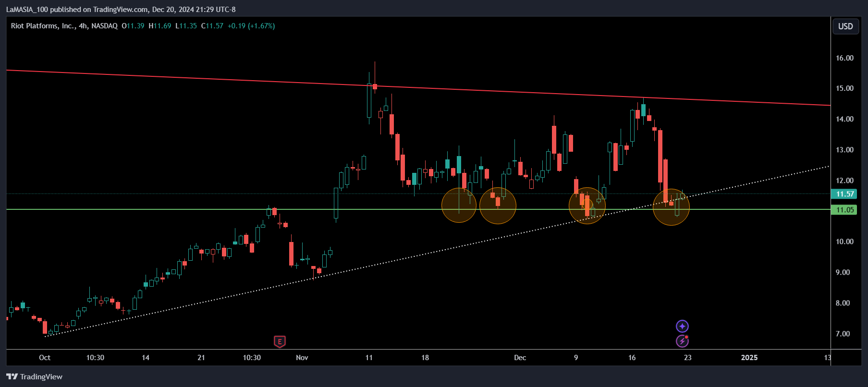Viewport: 868px width, 387px height.
Task: Click the 7.00 price axis label
Action: (843, 334)
